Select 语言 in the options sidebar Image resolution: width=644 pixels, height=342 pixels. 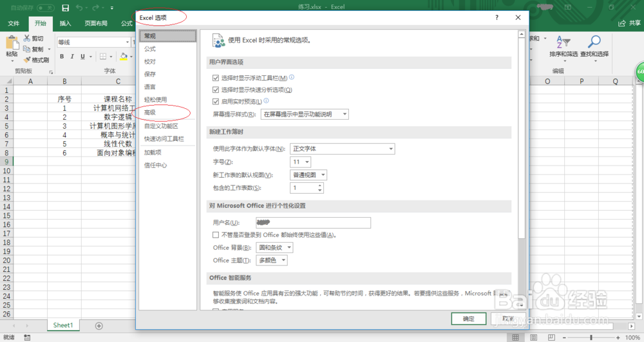click(167, 87)
